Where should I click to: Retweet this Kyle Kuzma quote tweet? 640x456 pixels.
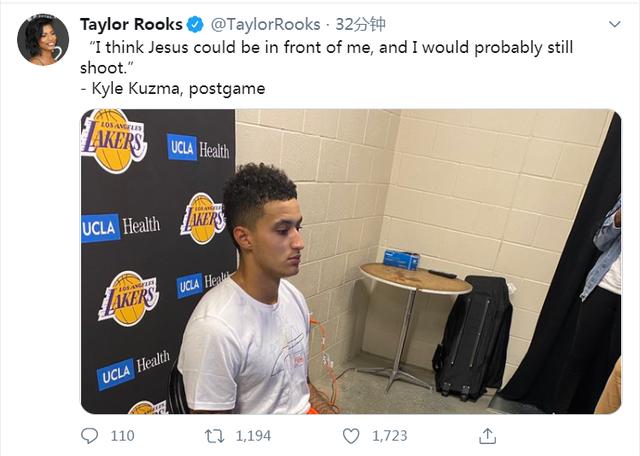point(215,436)
